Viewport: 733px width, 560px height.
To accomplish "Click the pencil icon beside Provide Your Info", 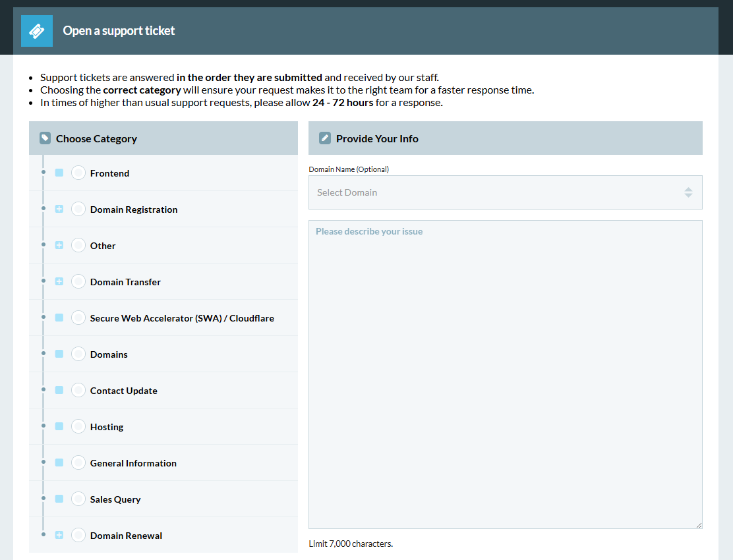I will tap(325, 138).
